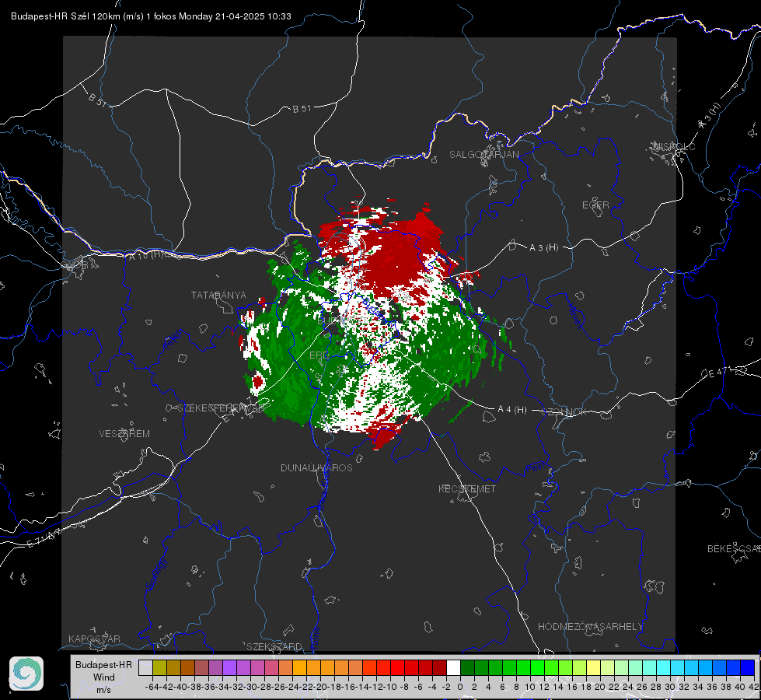Pick the cyan swatch between 28 and 30
The width and height of the screenshot is (761, 700).
tap(663, 668)
